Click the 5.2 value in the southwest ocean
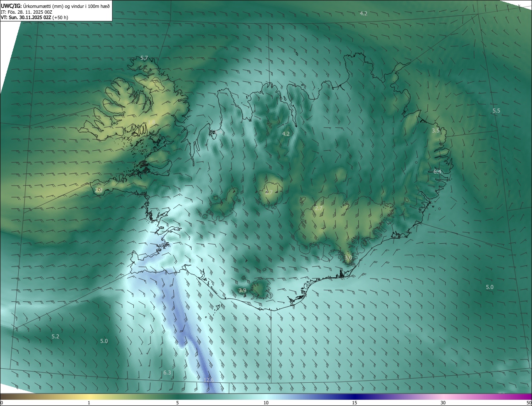The image size is (532, 406). click(55, 336)
